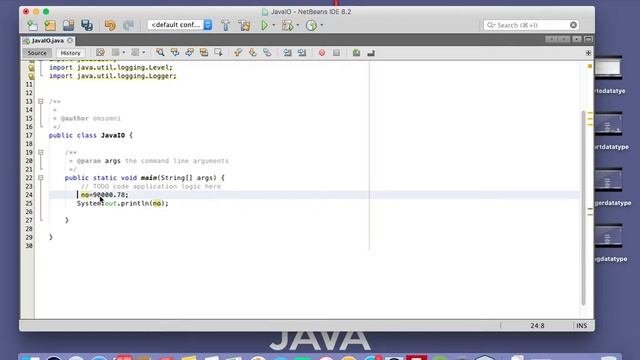The height and width of the screenshot is (360, 640).
Task: Shift the line right
Action: 302,53
